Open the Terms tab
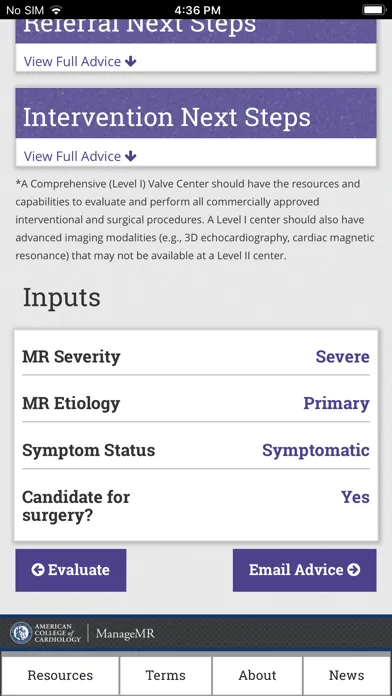392x696 pixels. tap(166, 675)
